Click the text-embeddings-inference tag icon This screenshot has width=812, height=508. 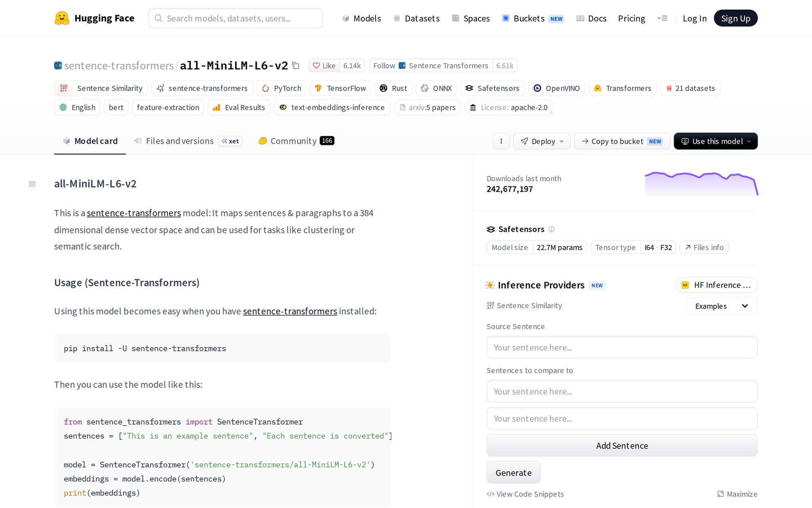click(x=283, y=107)
